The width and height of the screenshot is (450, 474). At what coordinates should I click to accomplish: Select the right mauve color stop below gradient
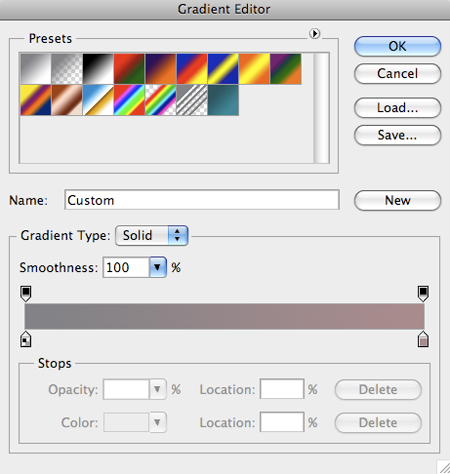423,339
